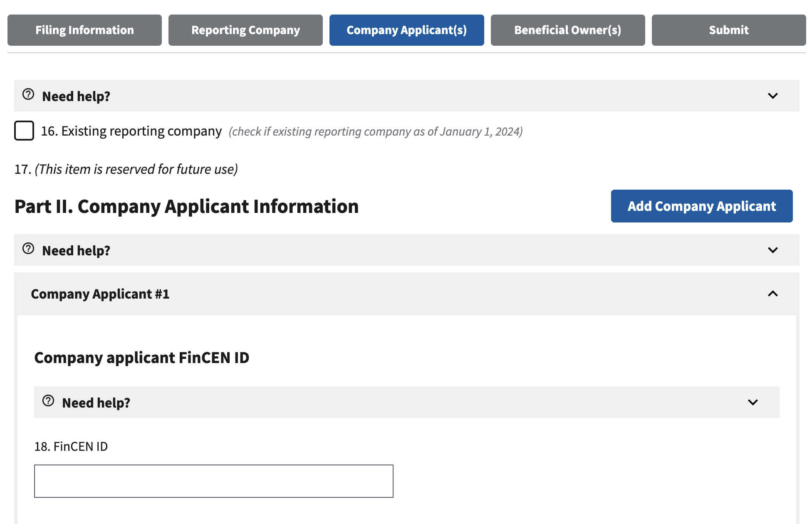Image resolution: width=812 pixels, height=524 pixels.
Task: Click 'Need help?' text above item 16
Action: [76, 96]
